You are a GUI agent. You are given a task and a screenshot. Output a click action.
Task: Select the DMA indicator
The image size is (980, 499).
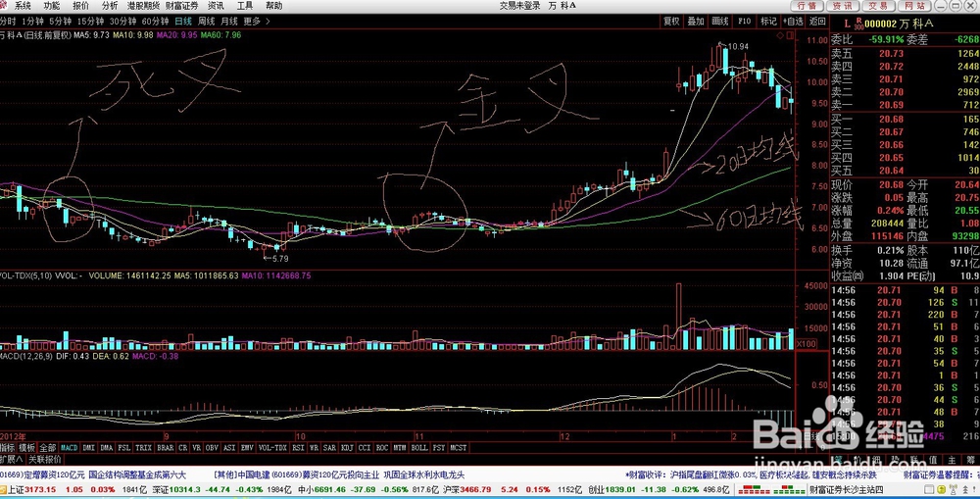[x=106, y=448]
